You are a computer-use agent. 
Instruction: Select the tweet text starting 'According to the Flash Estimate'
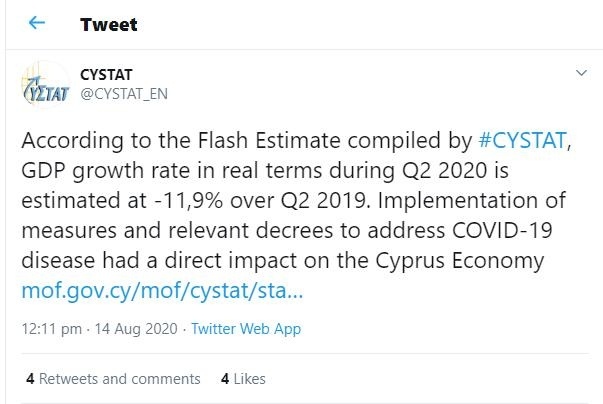point(296,200)
